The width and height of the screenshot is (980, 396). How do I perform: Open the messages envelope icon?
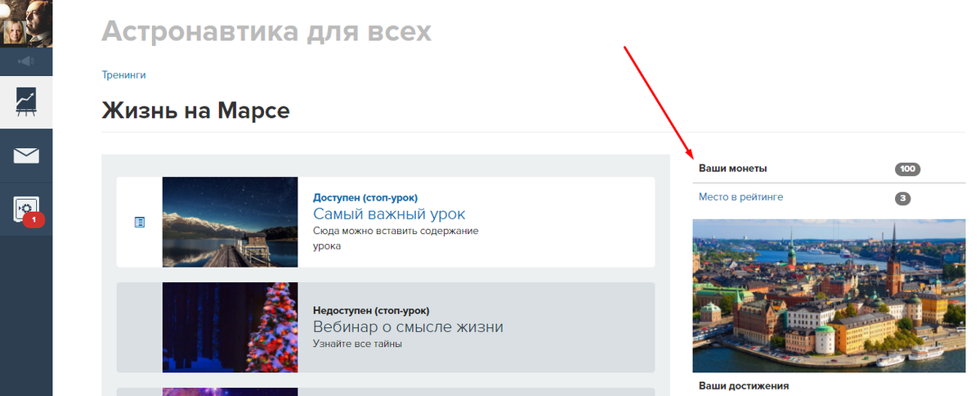click(x=26, y=155)
